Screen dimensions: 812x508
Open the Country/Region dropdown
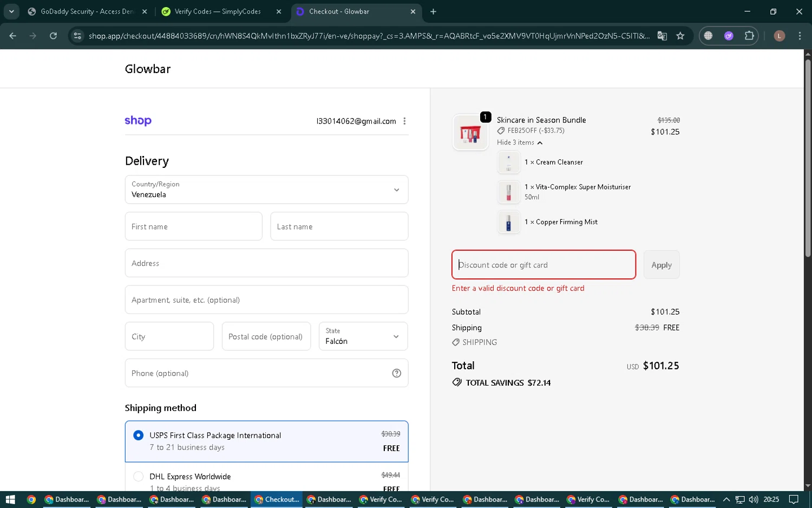(x=266, y=190)
